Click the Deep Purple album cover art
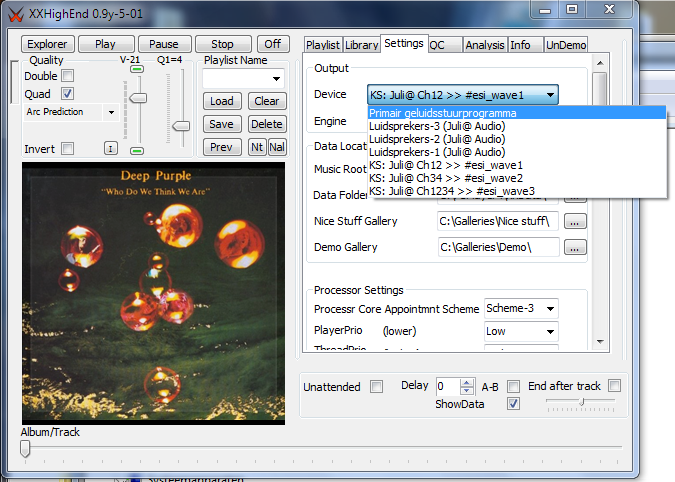Viewport: 675px width, 482px height. [153, 294]
